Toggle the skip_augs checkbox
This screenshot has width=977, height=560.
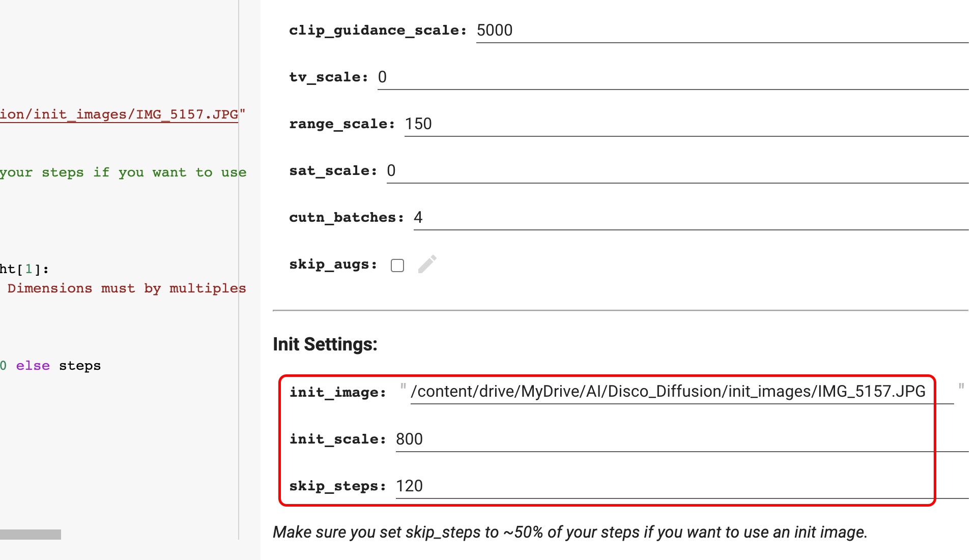click(397, 266)
